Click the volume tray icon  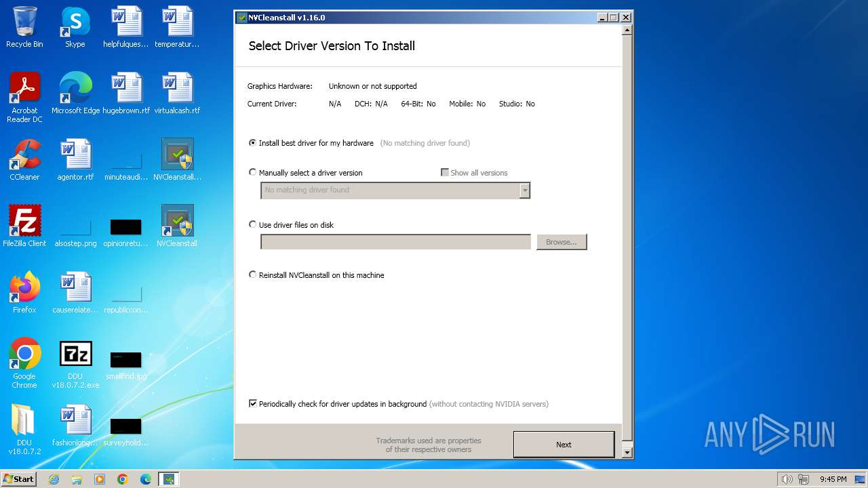787,479
